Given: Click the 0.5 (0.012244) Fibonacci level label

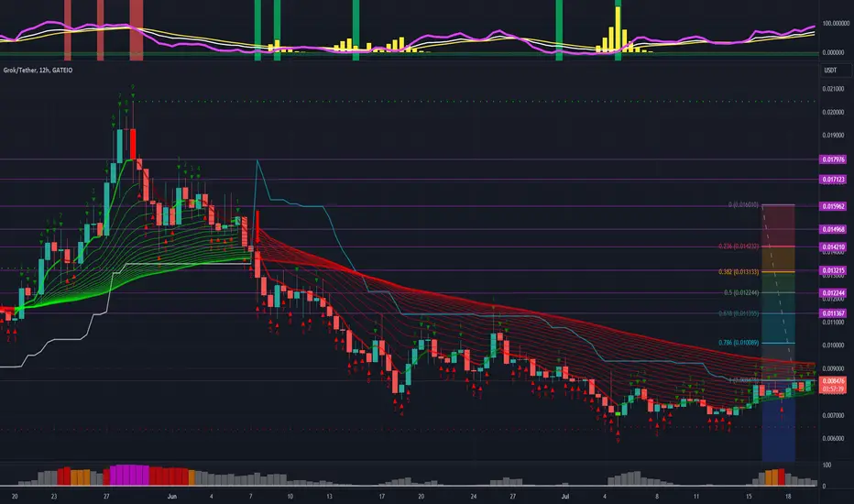Looking at the screenshot, I should [x=741, y=292].
